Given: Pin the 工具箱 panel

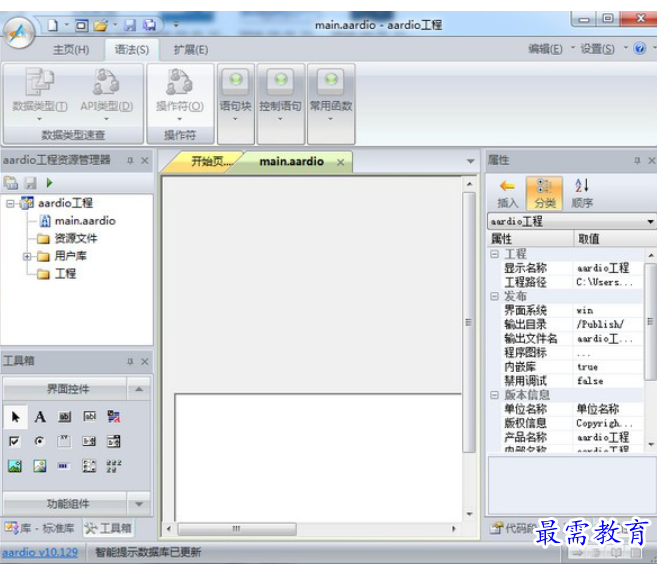Looking at the screenshot, I should click(x=130, y=361).
